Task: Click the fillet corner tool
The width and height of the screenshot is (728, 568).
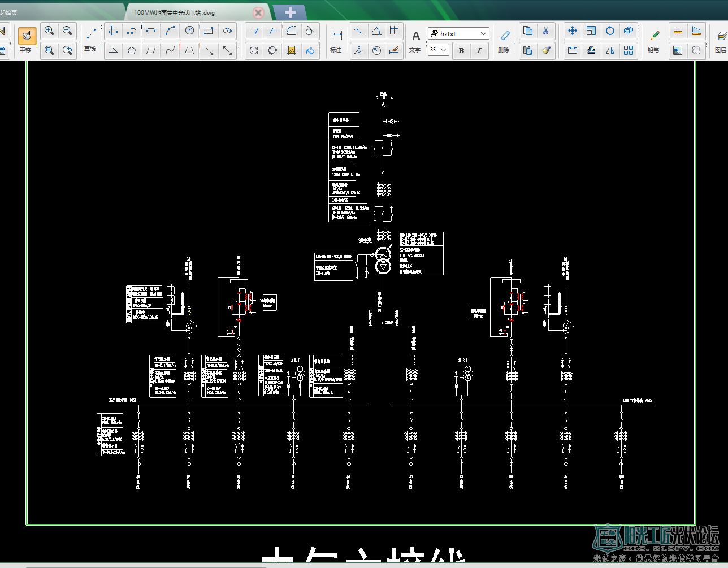Action: click(x=291, y=31)
